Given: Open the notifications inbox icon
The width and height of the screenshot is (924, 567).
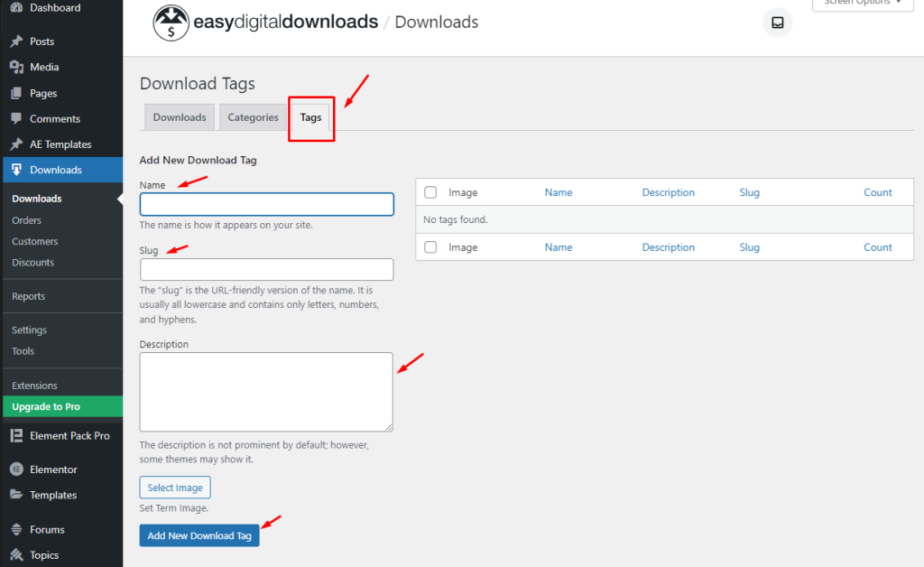Looking at the screenshot, I should point(778,23).
